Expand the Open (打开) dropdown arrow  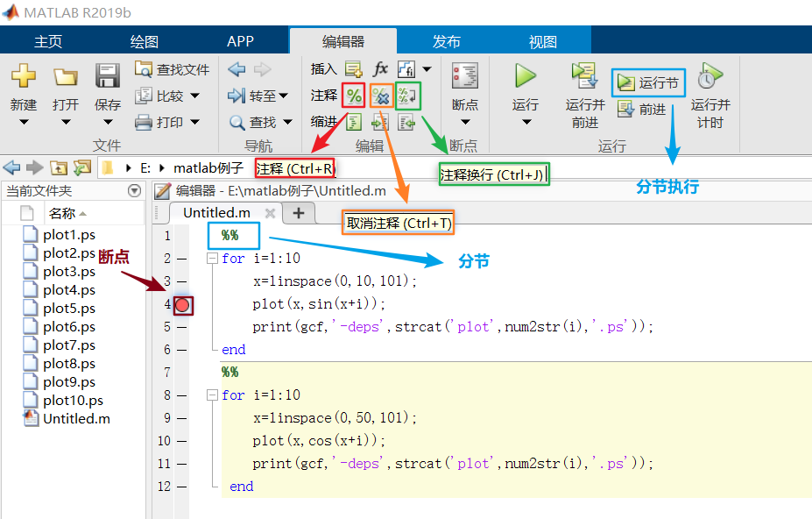[65, 123]
